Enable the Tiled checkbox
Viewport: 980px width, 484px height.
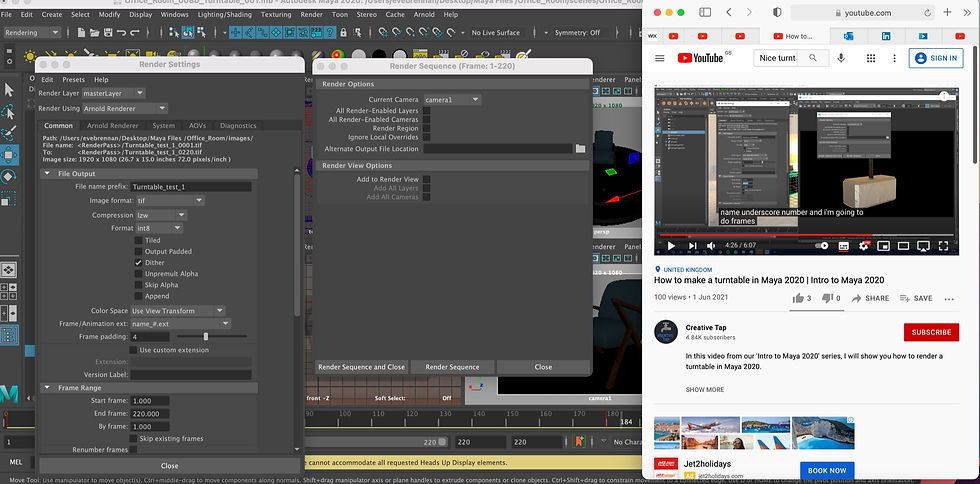[x=139, y=240]
